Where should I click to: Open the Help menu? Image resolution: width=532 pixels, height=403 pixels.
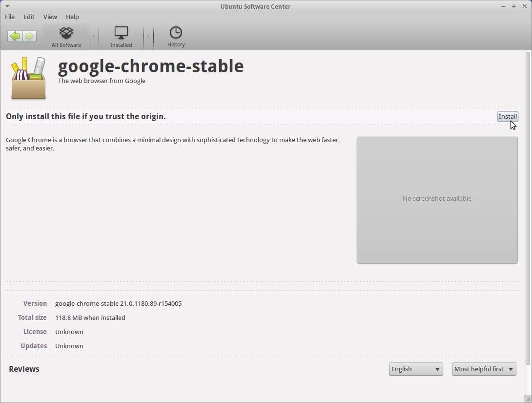click(x=72, y=17)
